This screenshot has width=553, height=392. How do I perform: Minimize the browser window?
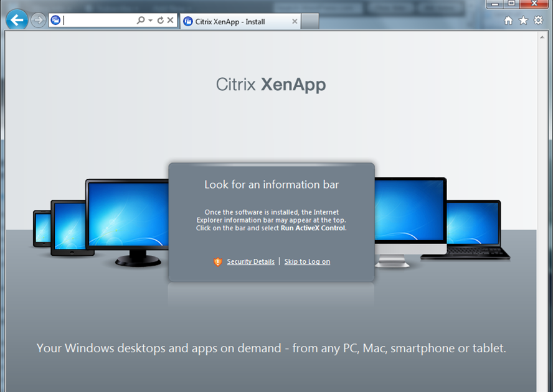(x=495, y=4)
